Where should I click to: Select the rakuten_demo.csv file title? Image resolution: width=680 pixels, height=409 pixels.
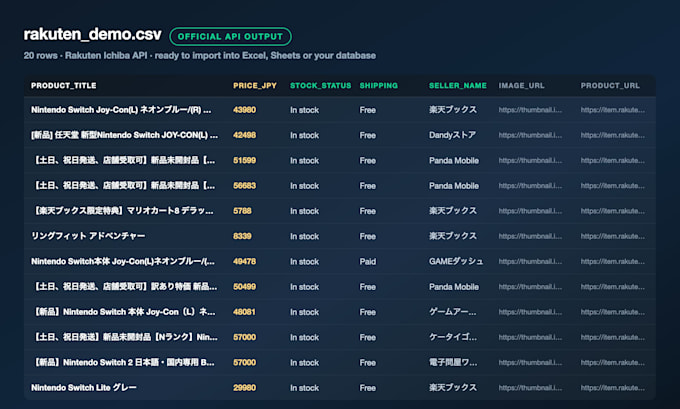[92, 34]
